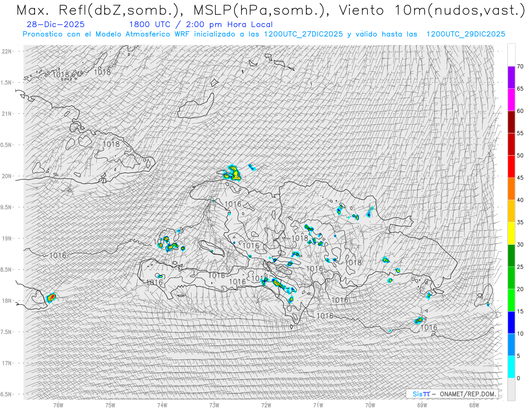532x411 pixels.
Task: Click the '1200UTC_29DIC2025' valid-until time text
Action: click(465, 34)
